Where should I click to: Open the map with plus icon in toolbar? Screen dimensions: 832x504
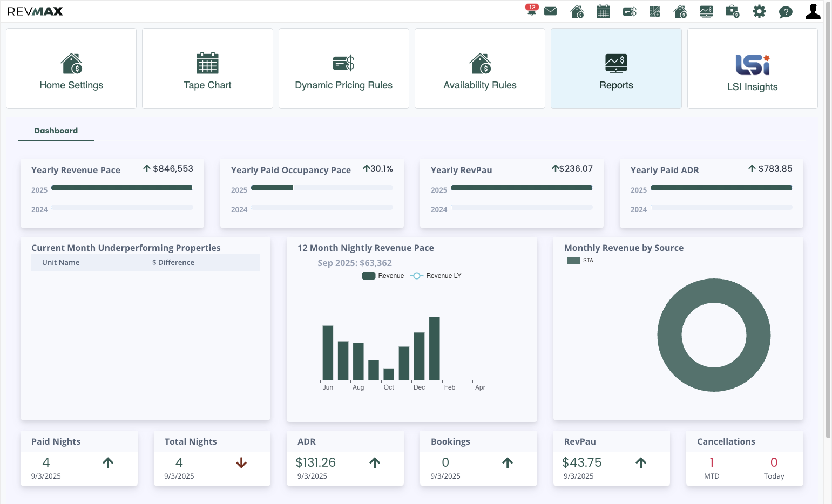[655, 11]
